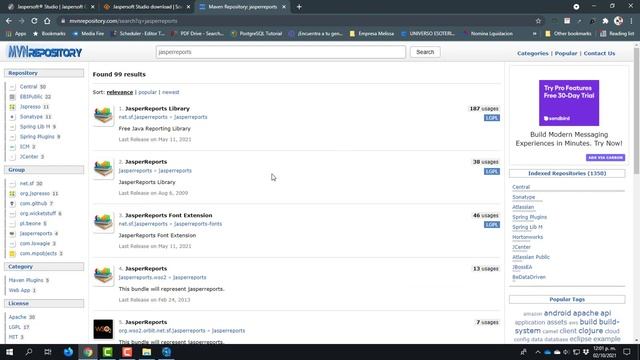The image size is (640, 360).
Task: Open Task View in the taskbar
Action: (48, 352)
